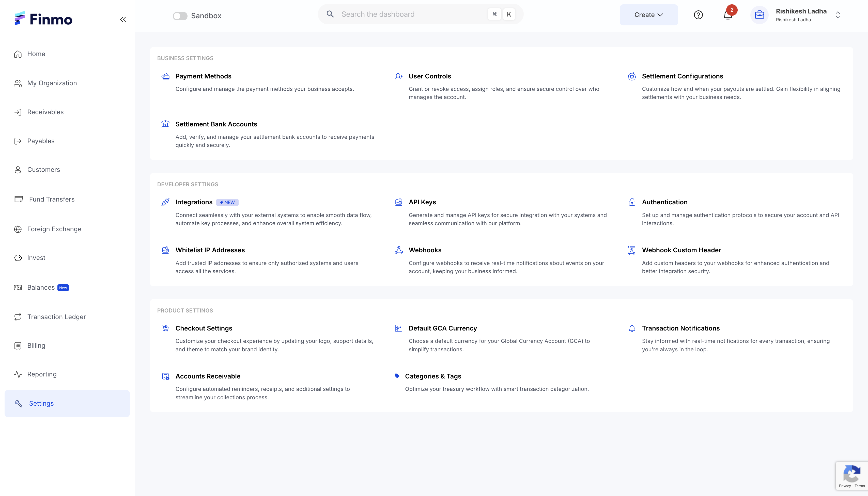This screenshot has width=868, height=496.
Task: Toggle Sandbox mode switch
Action: (x=180, y=16)
